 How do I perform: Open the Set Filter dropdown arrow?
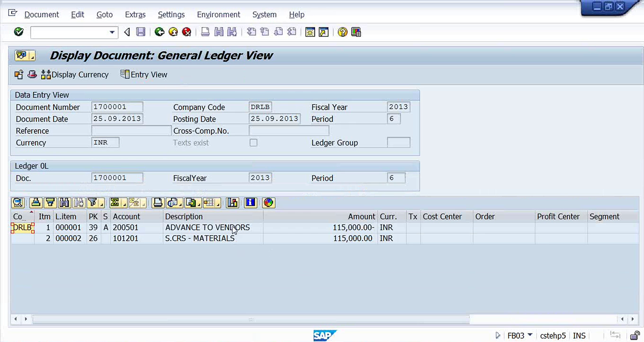pyautogui.click(x=102, y=204)
